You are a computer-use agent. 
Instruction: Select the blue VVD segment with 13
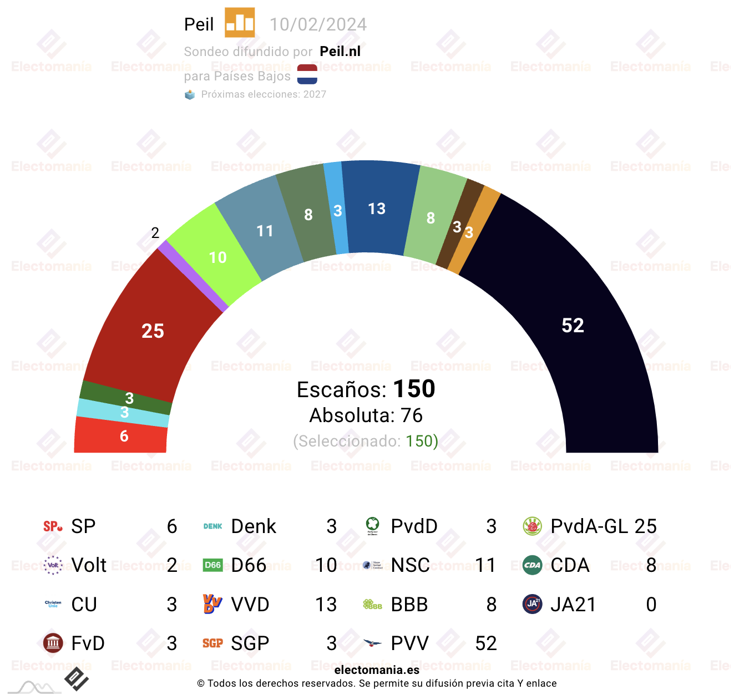[x=377, y=209]
